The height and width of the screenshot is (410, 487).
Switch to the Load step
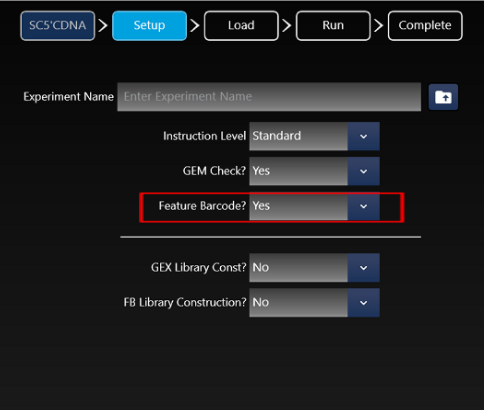click(x=241, y=26)
